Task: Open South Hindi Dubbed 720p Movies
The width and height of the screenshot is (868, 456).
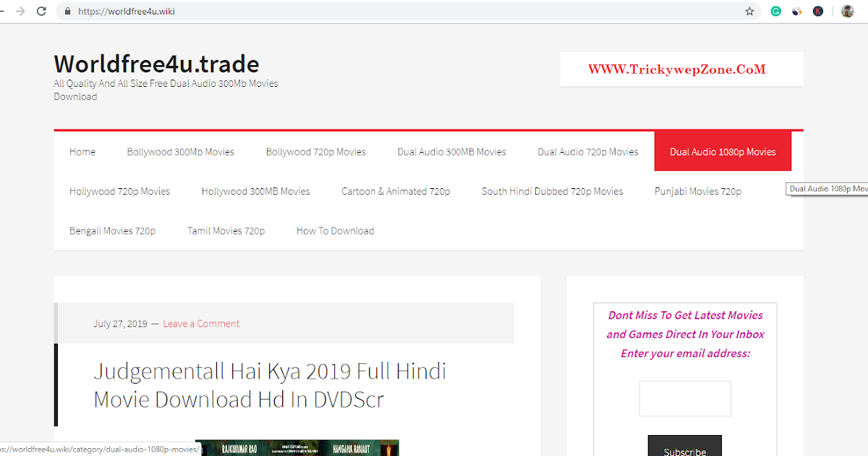Action: [x=553, y=192]
